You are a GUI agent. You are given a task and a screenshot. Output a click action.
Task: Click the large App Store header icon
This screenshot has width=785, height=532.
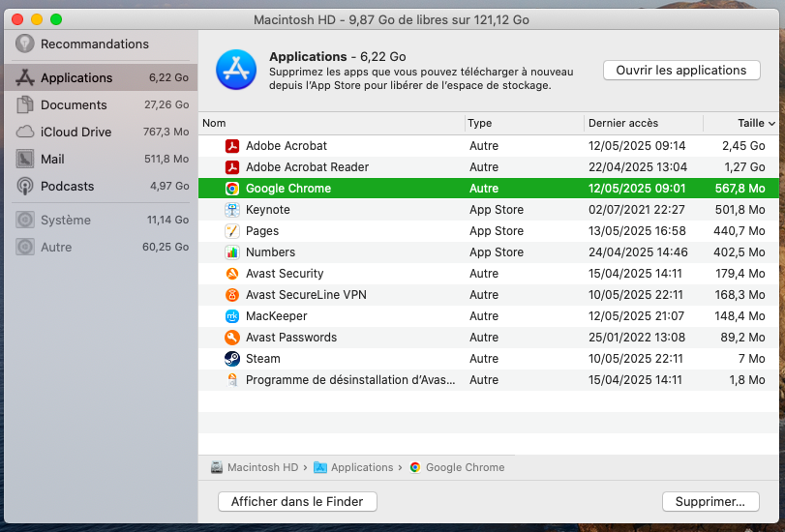(x=236, y=70)
